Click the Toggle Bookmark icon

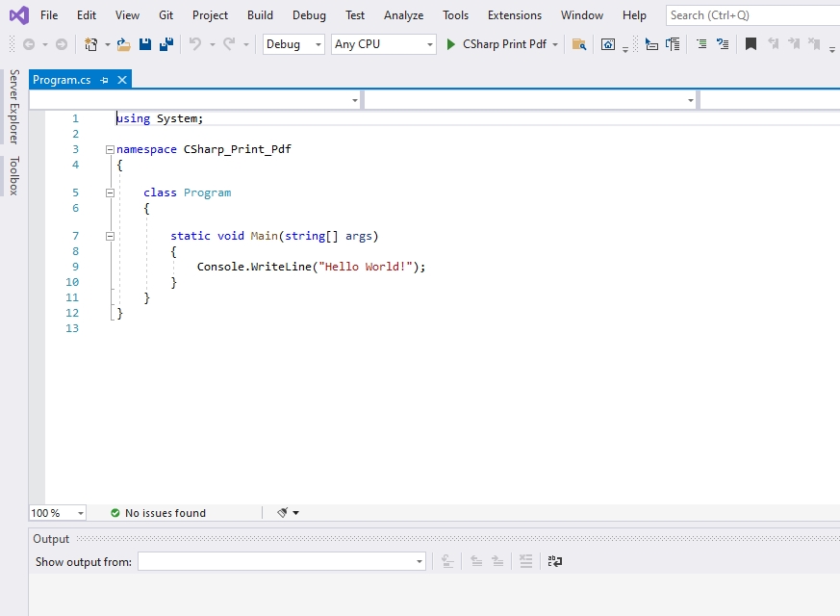click(751, 44)
